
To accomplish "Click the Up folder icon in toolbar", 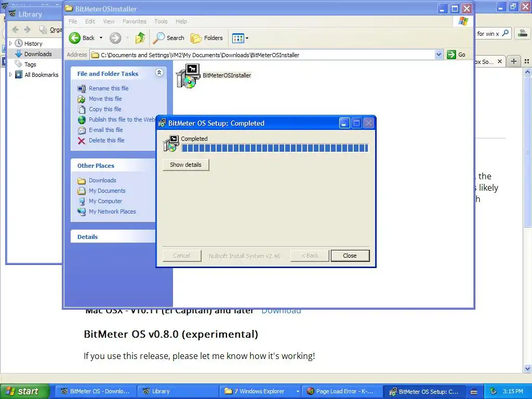I will (140, 38).
